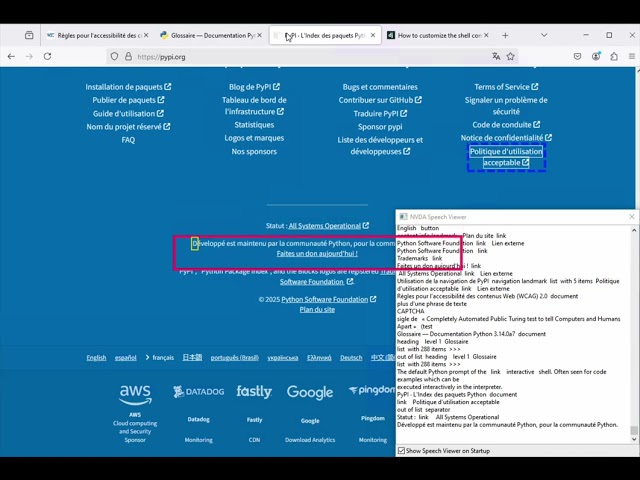The width and height of the screenshot is (640, 480).
Task: Open Blog de PyPI link
Action: 254,87
